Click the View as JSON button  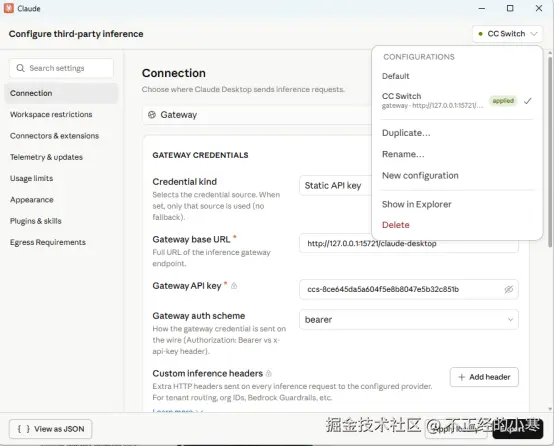coord(51,429)
